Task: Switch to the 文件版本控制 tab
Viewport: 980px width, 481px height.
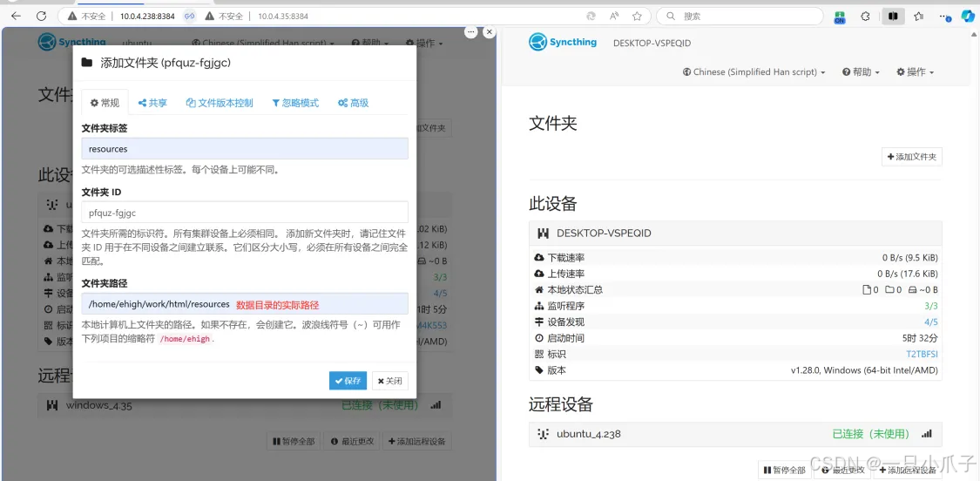Action: [x=220, y=103]
